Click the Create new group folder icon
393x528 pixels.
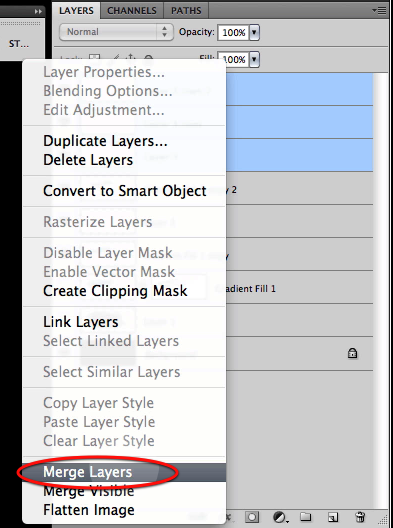[x=306, y=517]
